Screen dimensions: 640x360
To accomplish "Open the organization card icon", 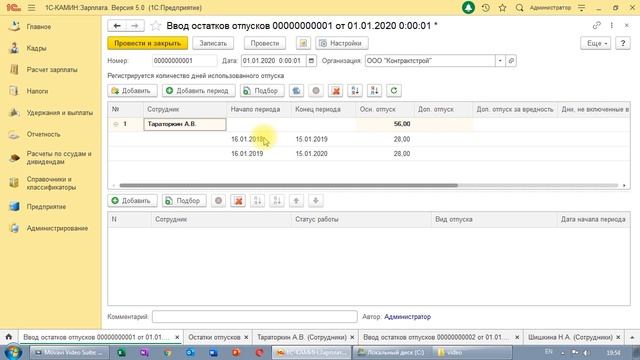I will tap(511, 61).
